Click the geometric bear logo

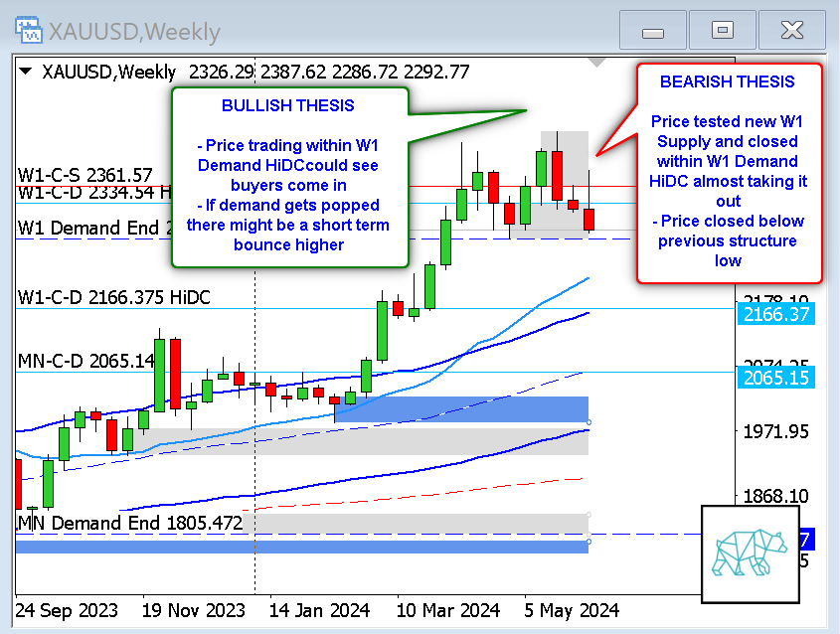coord(750,553)
